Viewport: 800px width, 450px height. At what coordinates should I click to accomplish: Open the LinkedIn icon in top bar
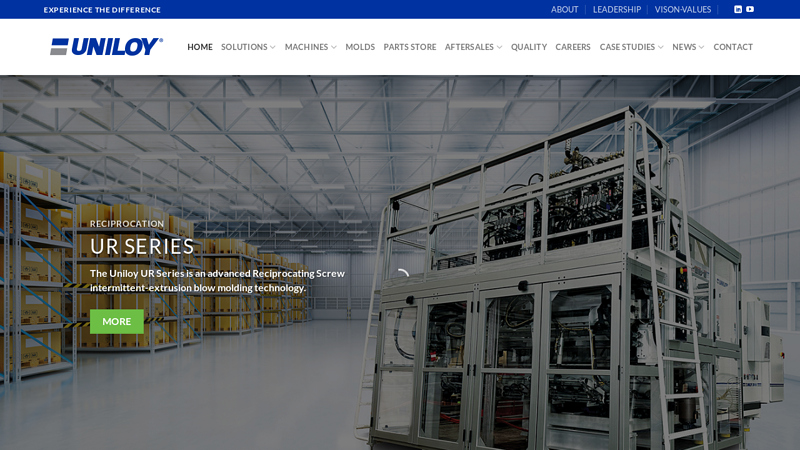(x=738, y=9)
